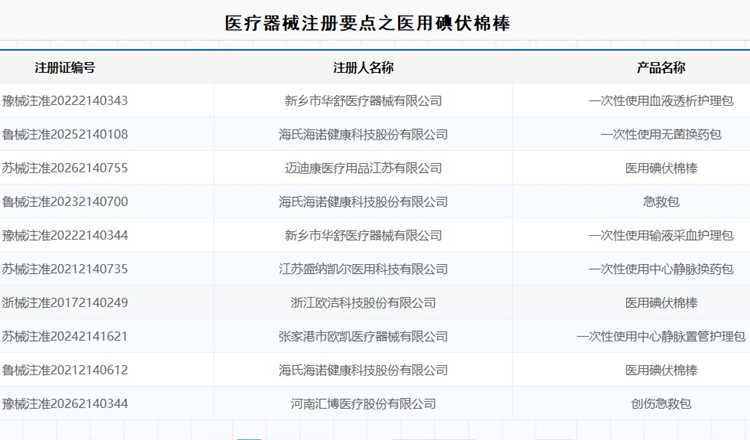750x440 pixels.
Task: Select product 一次性使用无菌换药包
Action: [x=661, y=134]
